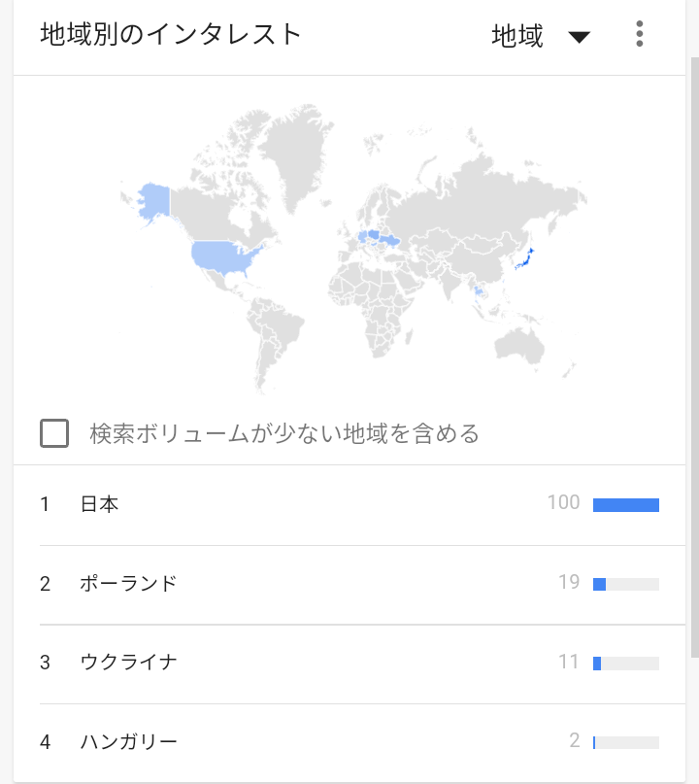This screenshot has width=699, height=784.
Task: Click the dropdown arrow next to 地域
Action: [579, 38]
